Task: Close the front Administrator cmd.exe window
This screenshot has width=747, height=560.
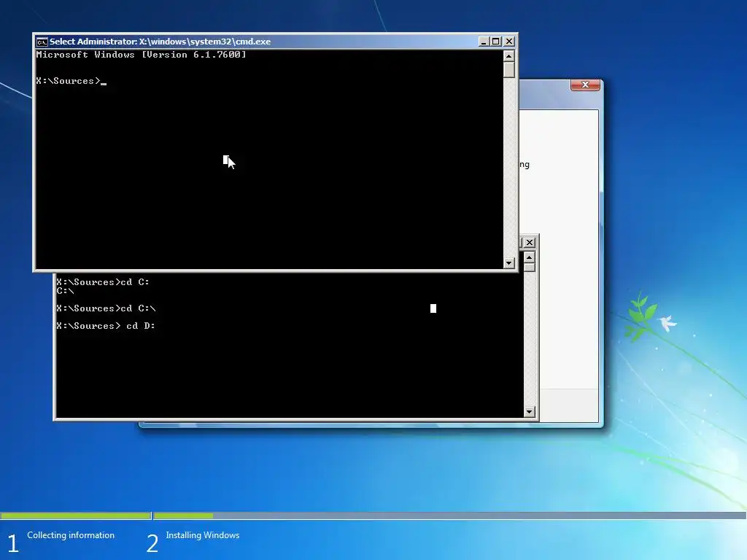Action: point(508,42)
